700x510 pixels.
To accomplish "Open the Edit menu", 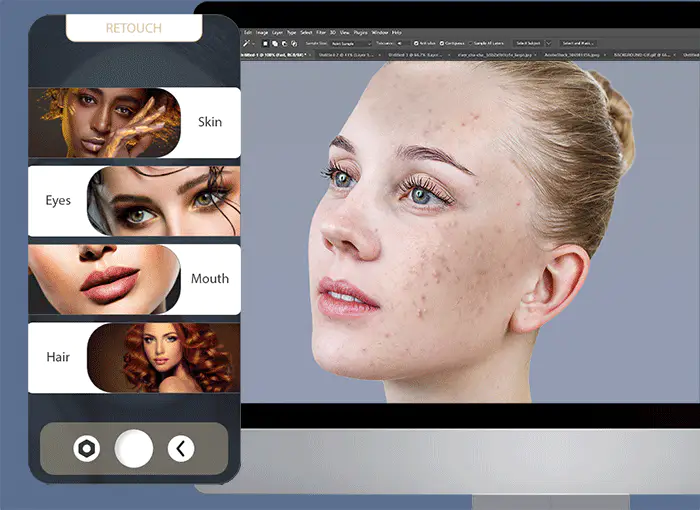I will [248, 33].
